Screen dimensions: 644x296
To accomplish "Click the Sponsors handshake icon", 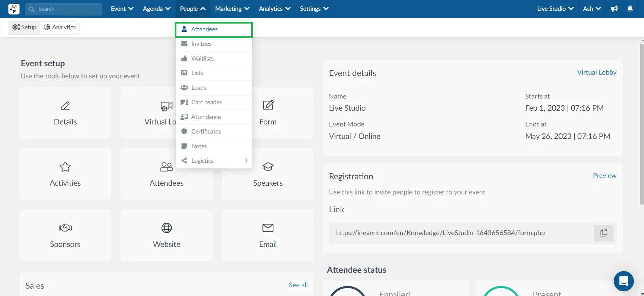I will pos(65,228).
